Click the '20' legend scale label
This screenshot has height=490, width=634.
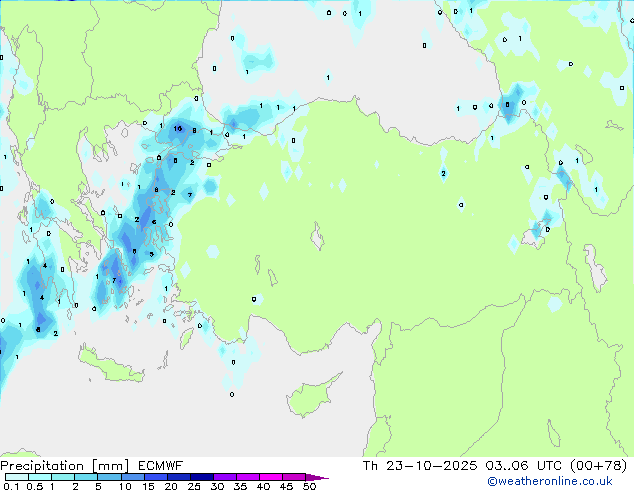pyautogui.click(x=171, y=486)
